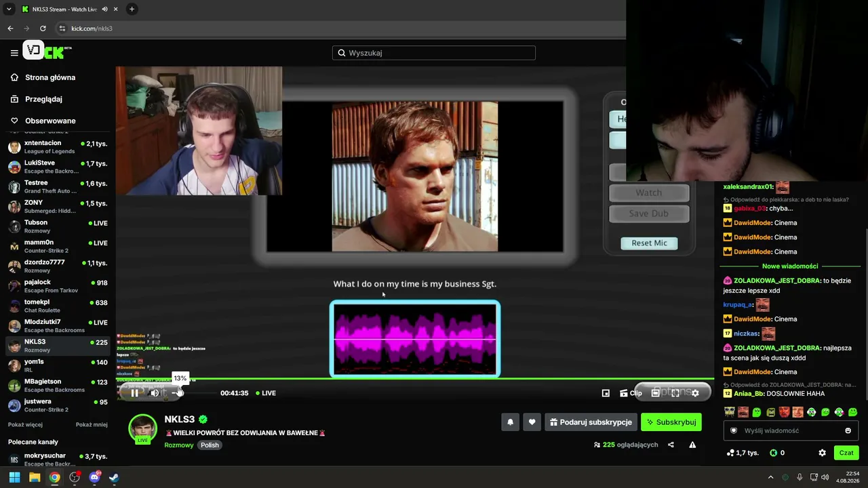The image size is (868, 488).
Task: Open mamm0n channel in sidebar
Action: click(58, 246)
